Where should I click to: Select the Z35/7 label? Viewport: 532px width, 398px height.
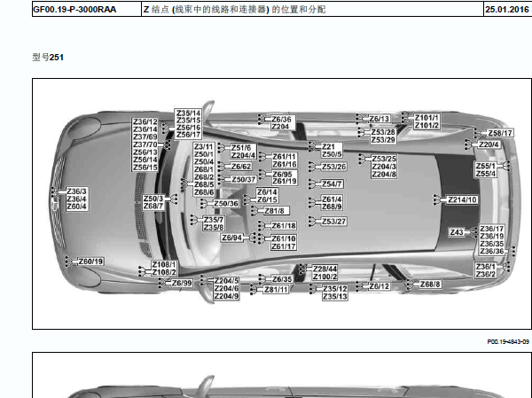click(214, 220)
